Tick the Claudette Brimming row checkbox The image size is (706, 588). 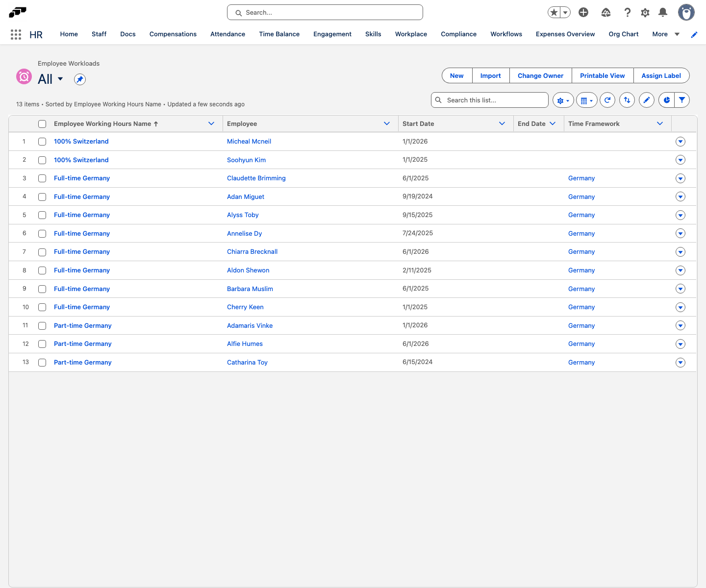click(42, 178)
